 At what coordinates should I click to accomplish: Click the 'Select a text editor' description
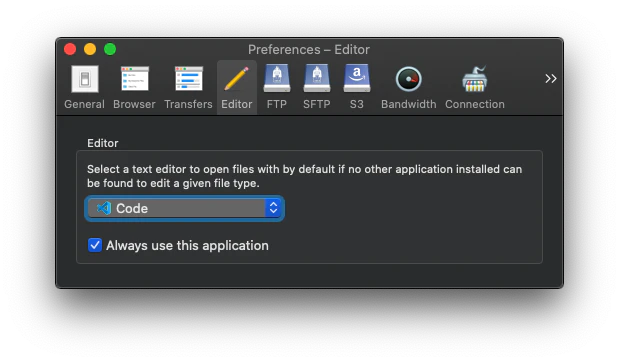[304, 176]
